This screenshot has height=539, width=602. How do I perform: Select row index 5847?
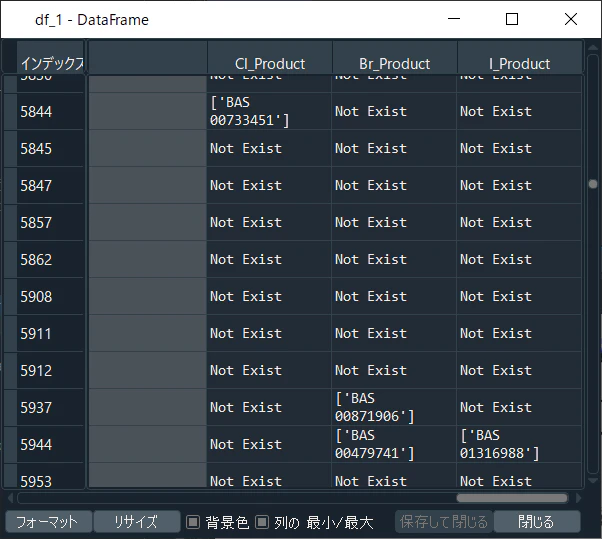coord(50,185)
